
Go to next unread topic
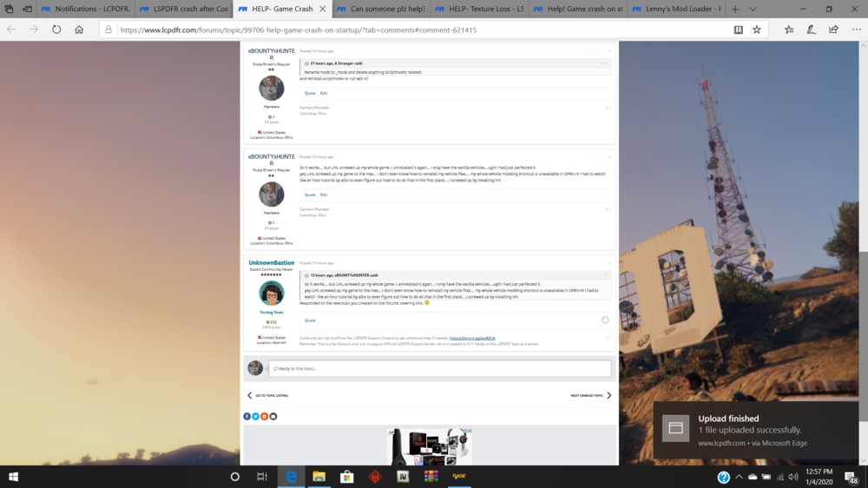point(591,395)
